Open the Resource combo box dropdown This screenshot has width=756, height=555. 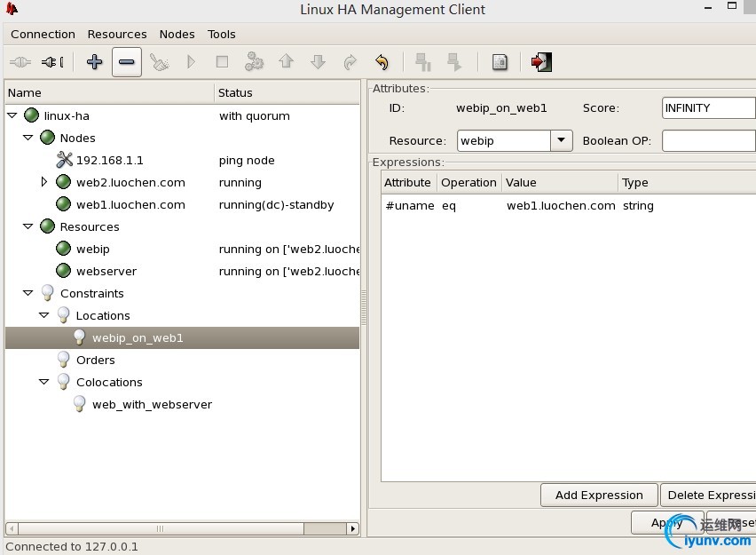coord(561,140)
